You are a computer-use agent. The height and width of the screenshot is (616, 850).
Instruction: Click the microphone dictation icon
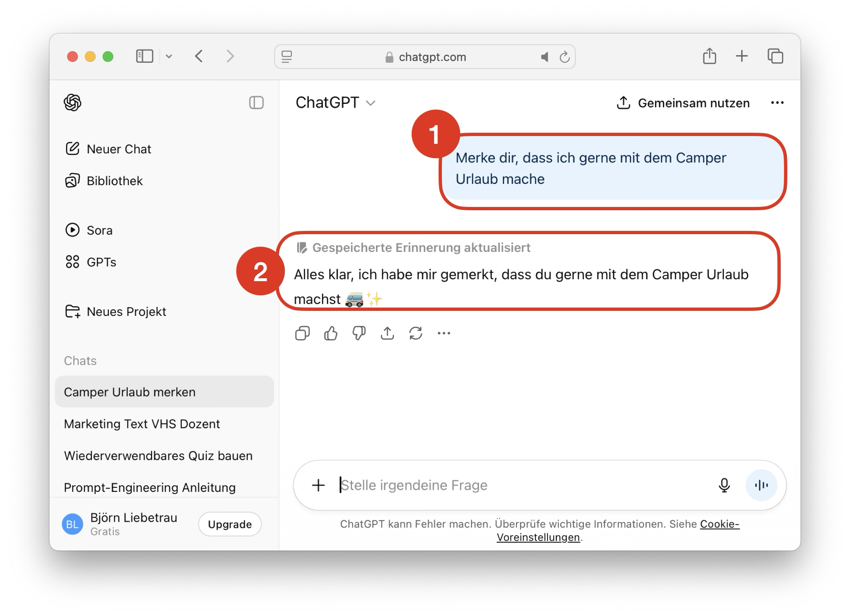click(x=724, y=485)
